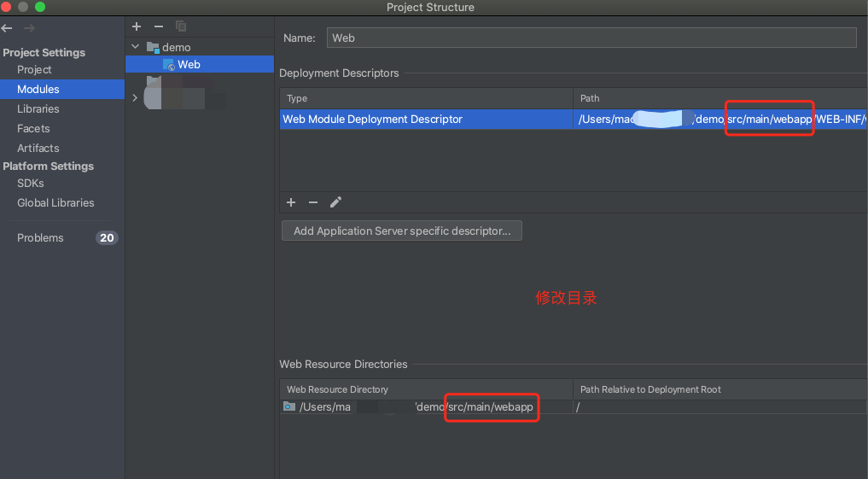
Task: Close the Project Structure window
Action: point(6,7)
